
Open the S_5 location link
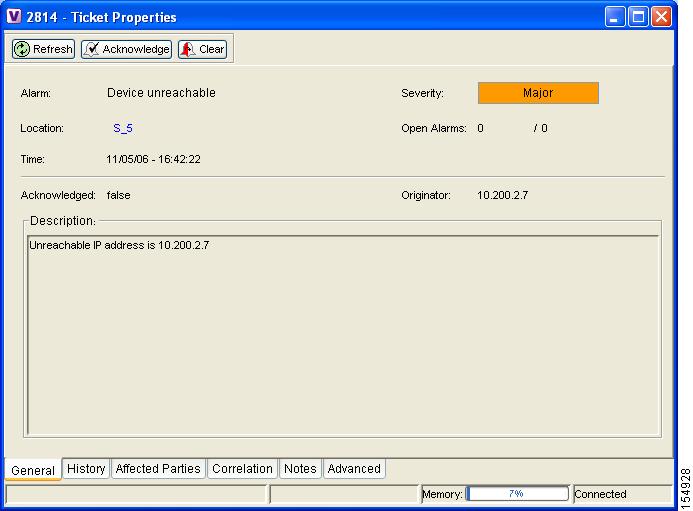click(123, 128)
